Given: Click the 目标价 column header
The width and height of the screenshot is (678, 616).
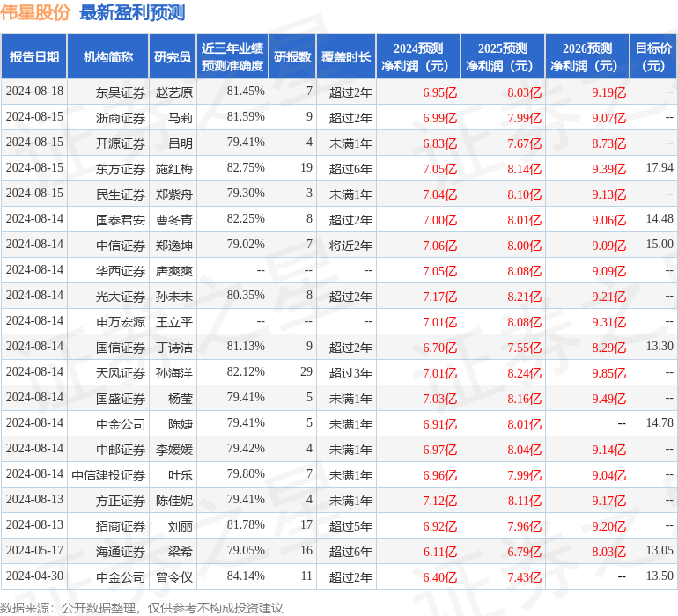Looking at the screenshot, I should [653, 57].
